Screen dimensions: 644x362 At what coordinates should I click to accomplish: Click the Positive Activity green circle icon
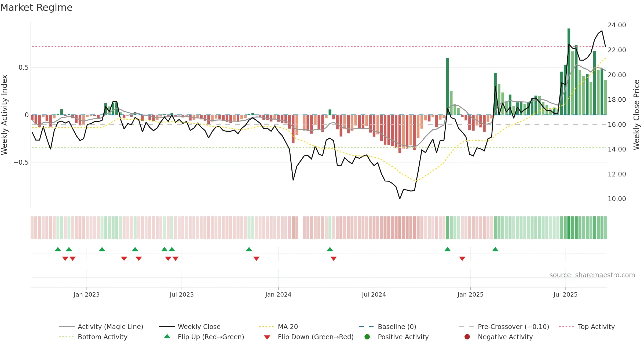(x=367, y=337)
